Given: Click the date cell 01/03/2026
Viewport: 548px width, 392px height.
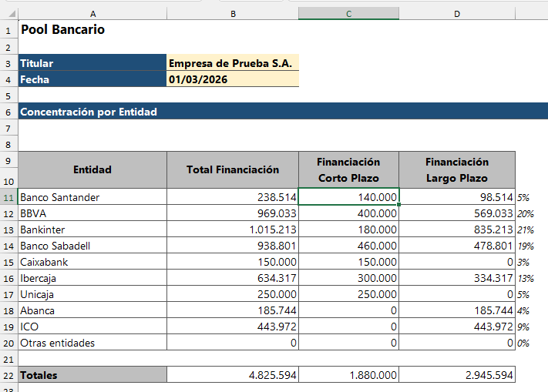Looking at the screenshot, I should [232, 79].
